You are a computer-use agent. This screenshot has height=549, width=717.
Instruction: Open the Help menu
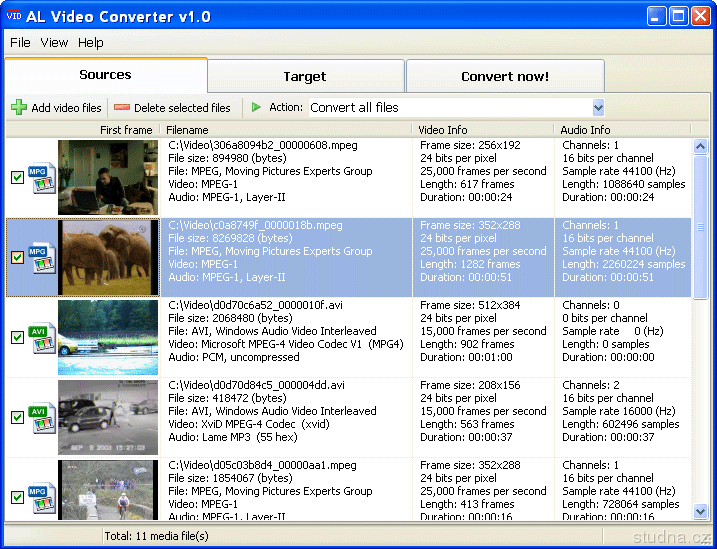click(91, 43)
